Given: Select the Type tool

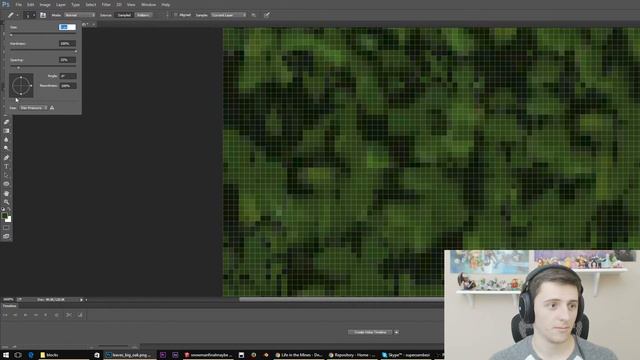Looking at the screenshot, I should pyautogui.click(x=6, y=167).
